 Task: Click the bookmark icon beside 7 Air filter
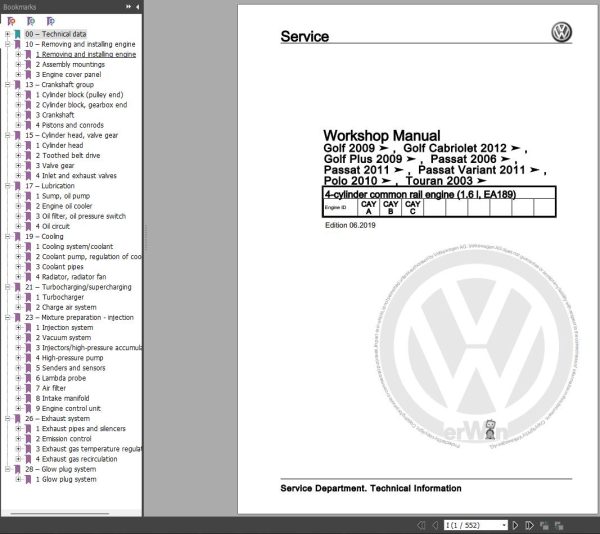coord(28,388)
